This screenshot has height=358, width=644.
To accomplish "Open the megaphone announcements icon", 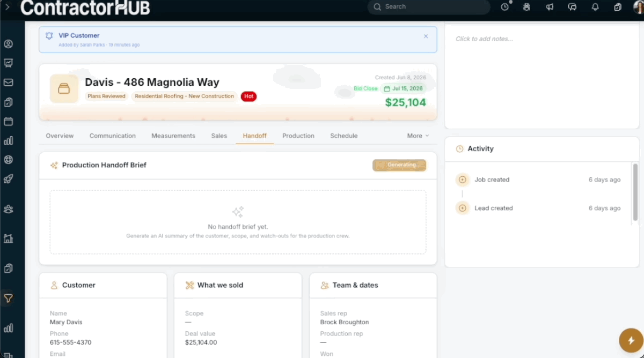I will click(x=550, y=7).
